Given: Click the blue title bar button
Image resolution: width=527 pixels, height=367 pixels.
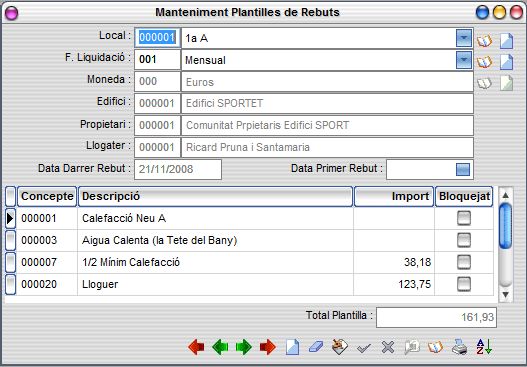Looking at the screenshot, I should pos(482,13).
